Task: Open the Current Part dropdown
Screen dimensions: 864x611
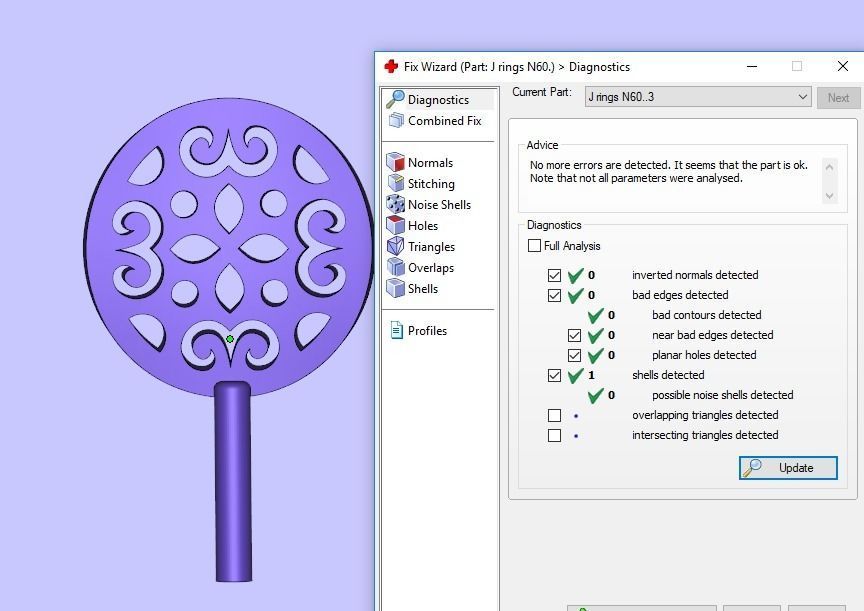Action: tap(698, 97)
